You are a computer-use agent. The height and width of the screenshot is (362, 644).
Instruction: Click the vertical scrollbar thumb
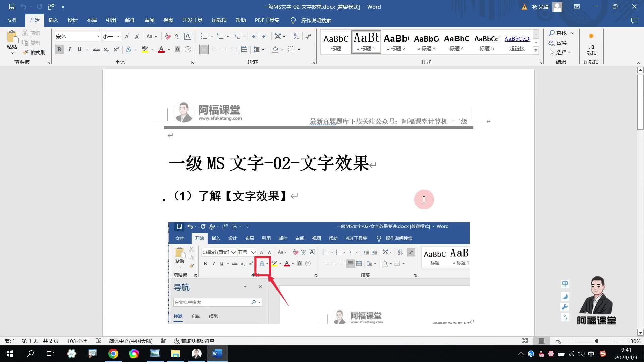pyautogui.click(x=640, y=102)
